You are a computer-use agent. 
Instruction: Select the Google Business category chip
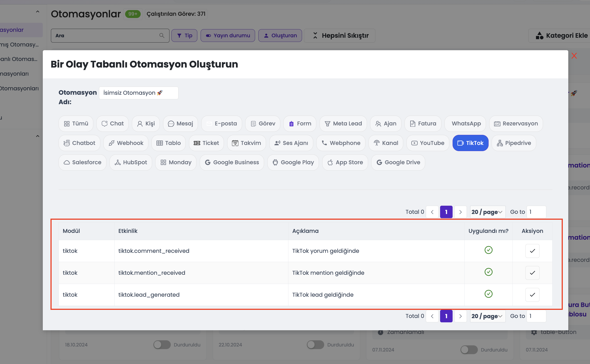(x=232, y=162)
